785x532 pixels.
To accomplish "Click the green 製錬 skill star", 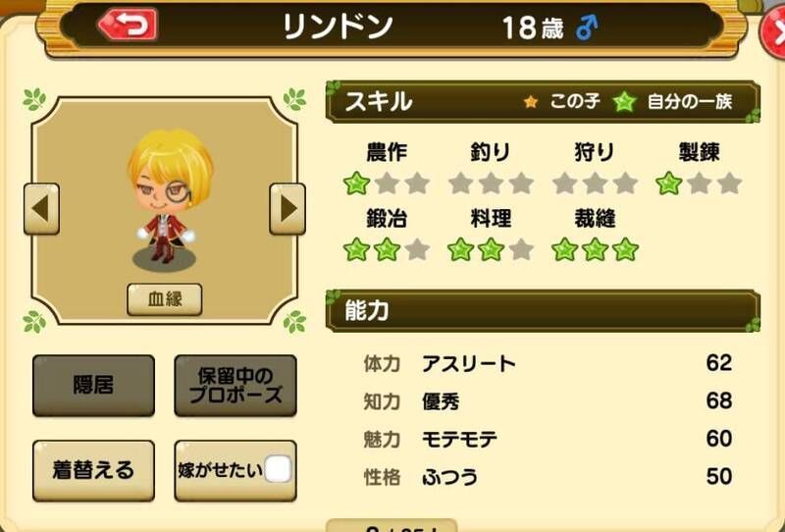I will 669,184.
